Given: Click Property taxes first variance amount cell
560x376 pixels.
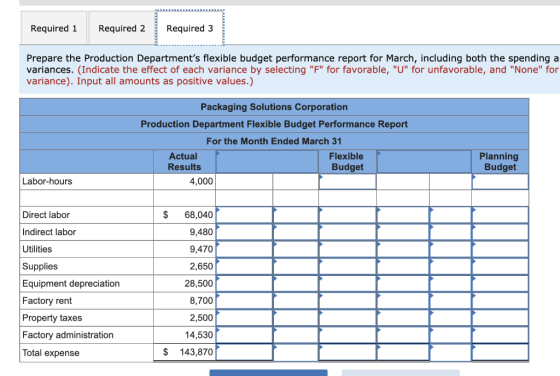Looking at the screenshot, I should 244,318.
